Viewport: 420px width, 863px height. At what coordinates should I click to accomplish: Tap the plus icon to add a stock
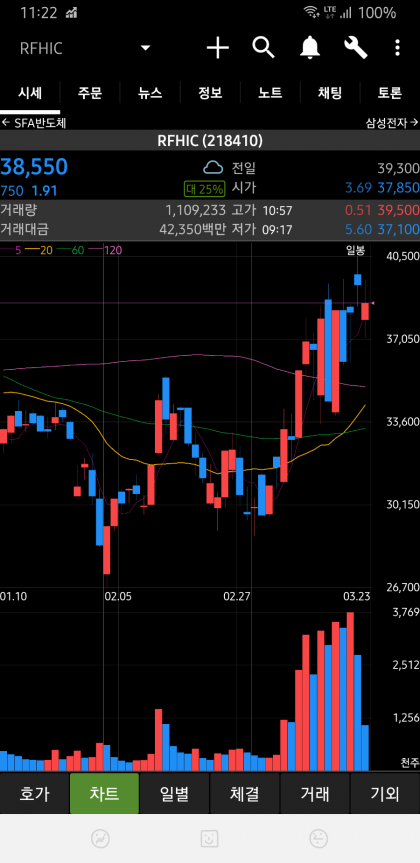217,48
